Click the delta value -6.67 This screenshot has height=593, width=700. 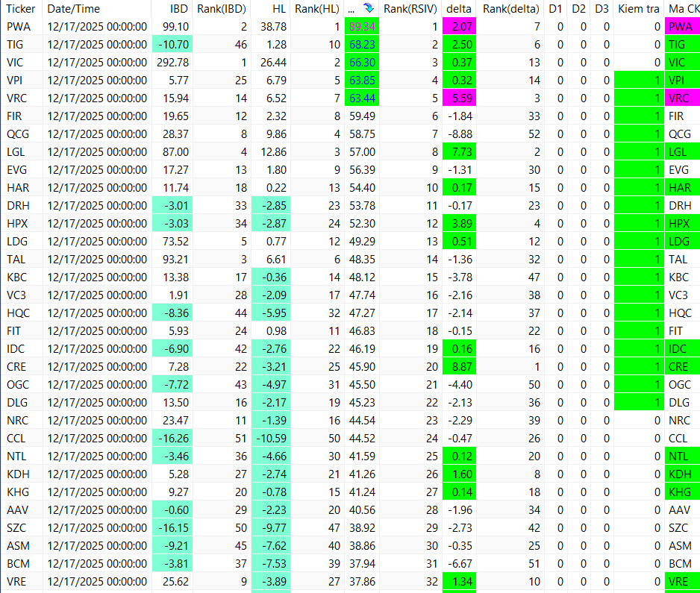tap(459, 564)
